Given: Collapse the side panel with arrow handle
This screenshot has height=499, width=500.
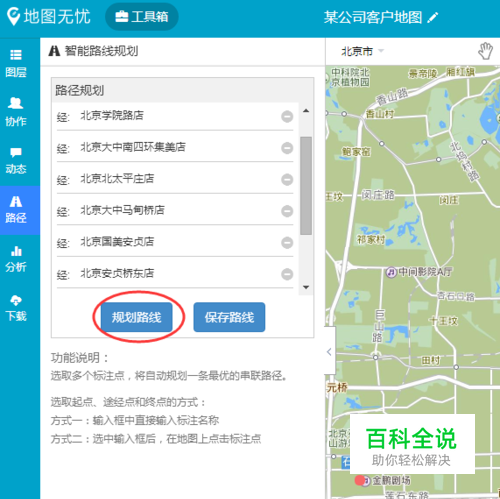Looking at the screenshot, I should [329, 351].
